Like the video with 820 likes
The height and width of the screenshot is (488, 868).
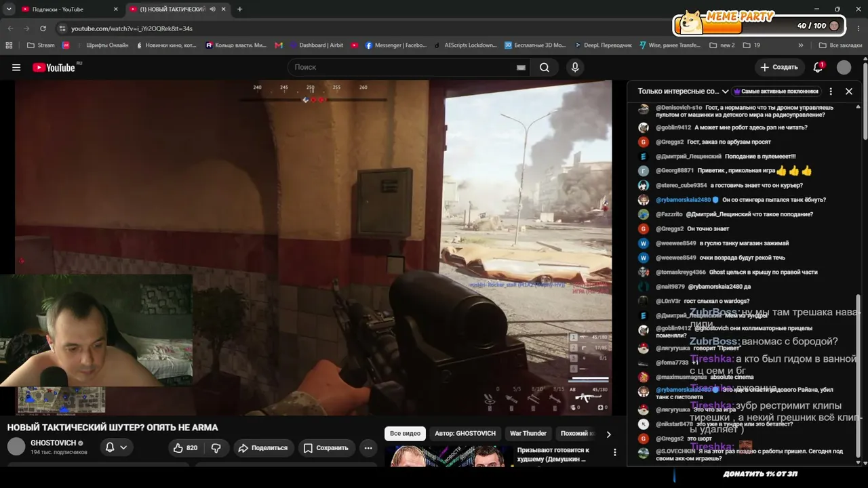(x=185, y=447)
